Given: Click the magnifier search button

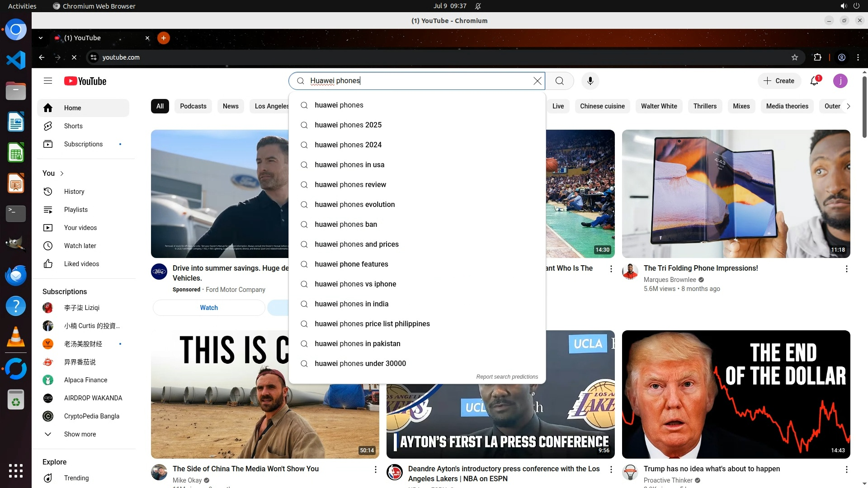Looking at the screenshot, I should [x=559, y=81].
